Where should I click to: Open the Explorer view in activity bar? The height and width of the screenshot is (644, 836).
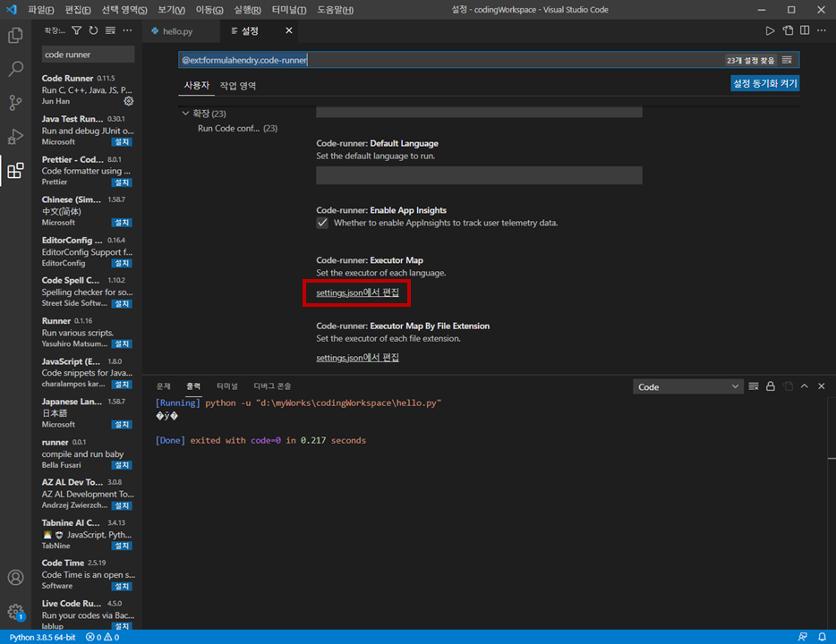(15, 35)
